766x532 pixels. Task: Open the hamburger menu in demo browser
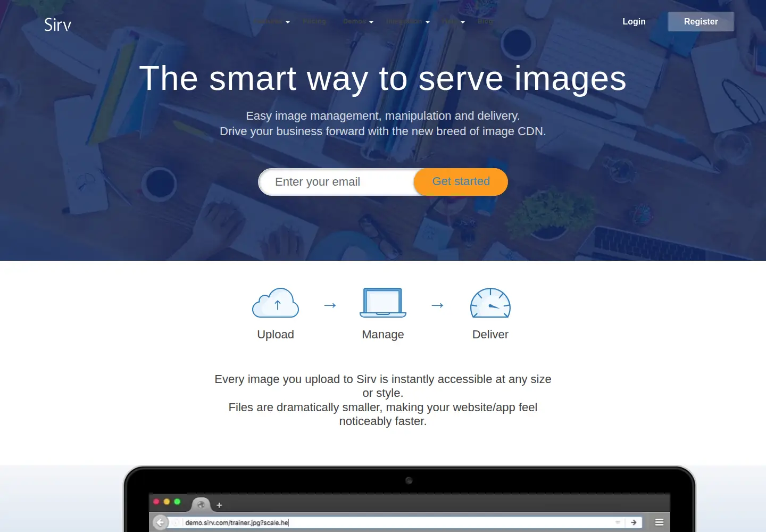pyautogui.click(x=659, y=522)
